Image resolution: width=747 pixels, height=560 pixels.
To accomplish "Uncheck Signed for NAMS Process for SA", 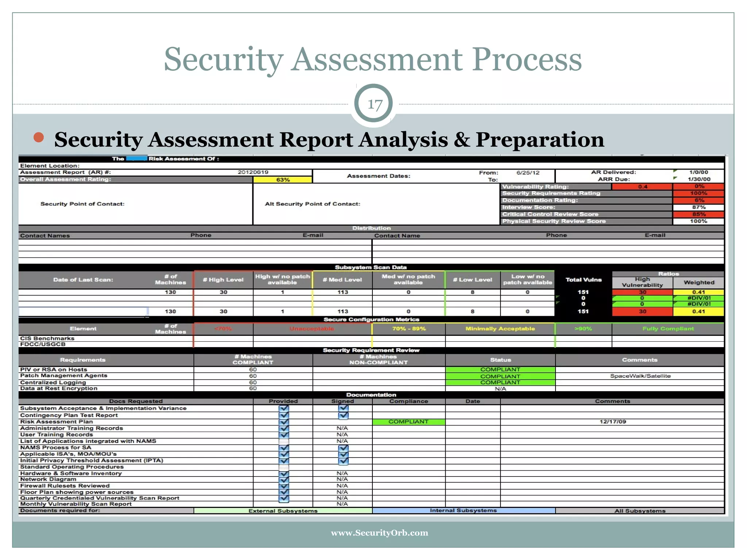I will (x=343, y=448).
